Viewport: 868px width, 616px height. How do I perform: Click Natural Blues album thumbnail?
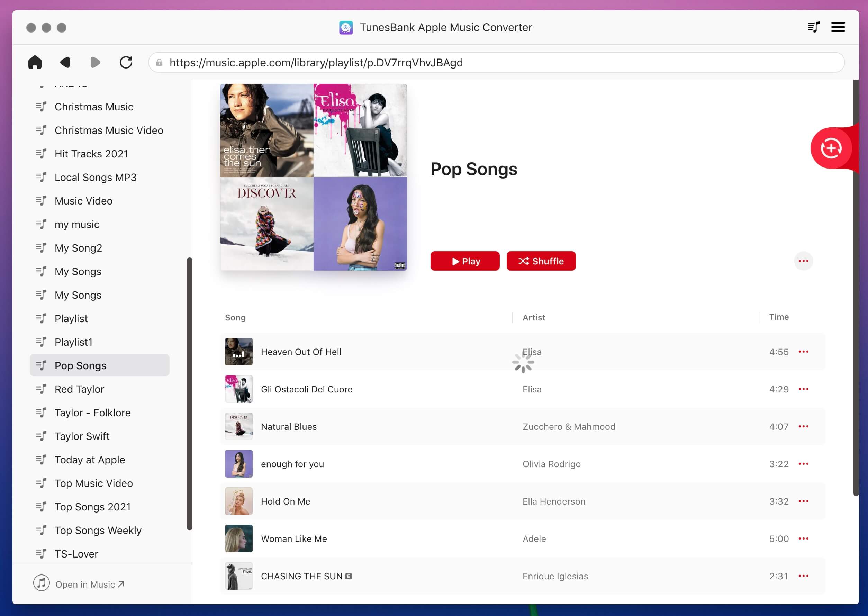238,426
